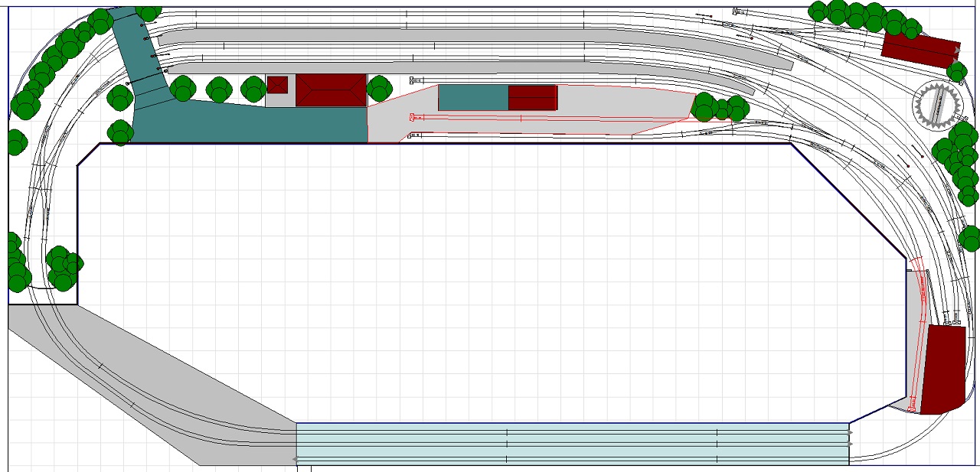Image resolution: width=980 pixels, height=472 pixels.
Task: Click the tree cluster right of goods yard
Action: tap(720, 108)
